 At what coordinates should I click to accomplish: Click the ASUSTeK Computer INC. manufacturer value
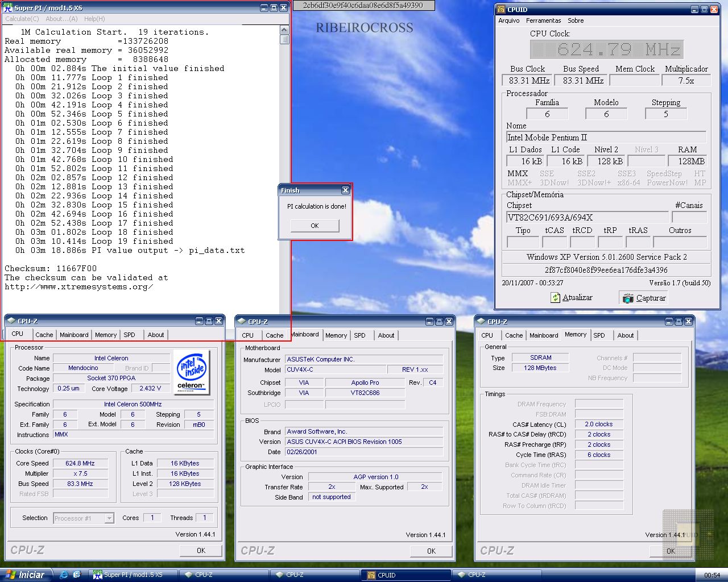tap(364, 359)
